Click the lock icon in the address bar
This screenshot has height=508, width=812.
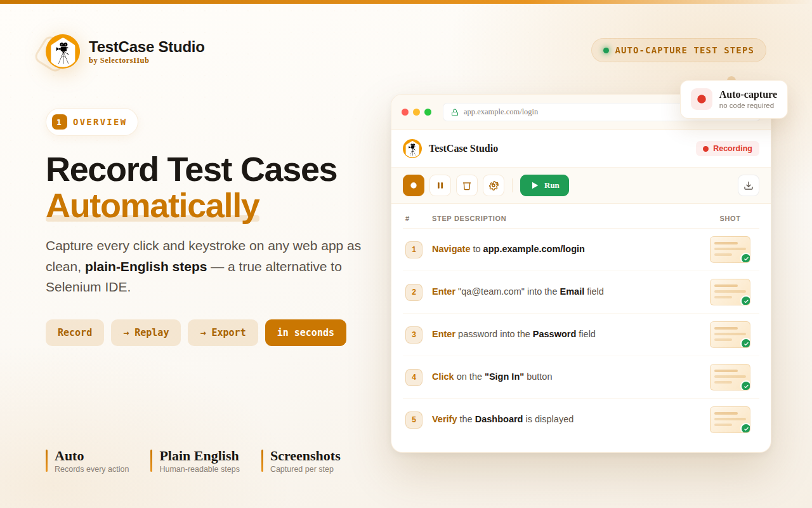click(x=455, y=112)
